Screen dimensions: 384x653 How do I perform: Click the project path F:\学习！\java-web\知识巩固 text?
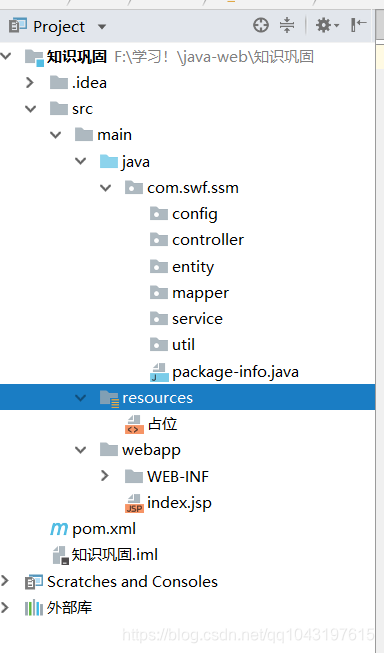[214, 57]
